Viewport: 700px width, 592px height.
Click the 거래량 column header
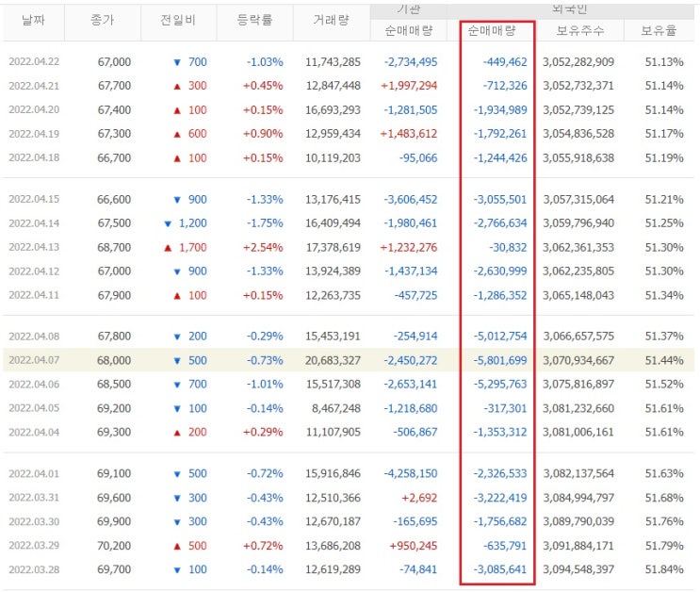pos(331,20)
